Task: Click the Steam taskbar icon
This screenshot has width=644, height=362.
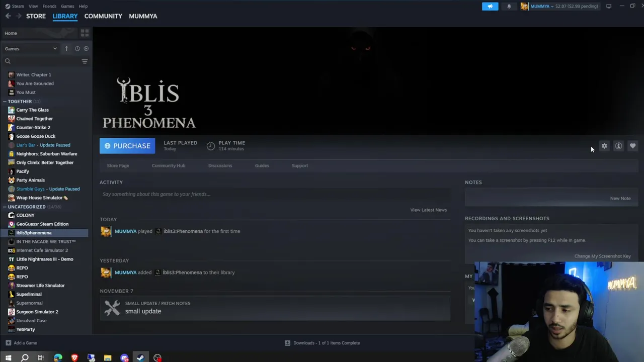Action: point(141,358)
